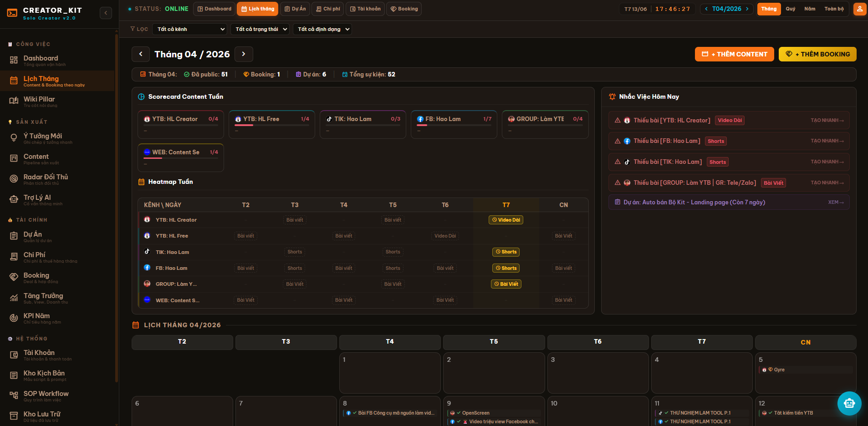Click the THÊM CONTENT button

pyautogui.click(x=734, y=54)
